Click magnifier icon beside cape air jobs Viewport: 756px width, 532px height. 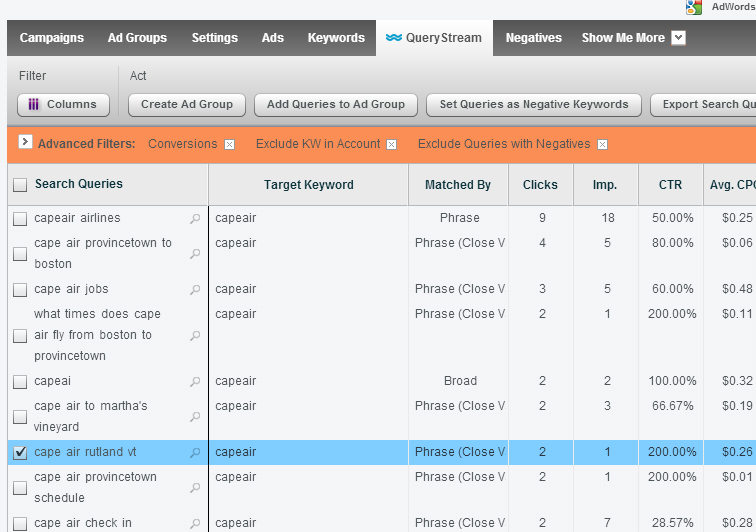tap(195, 289)
